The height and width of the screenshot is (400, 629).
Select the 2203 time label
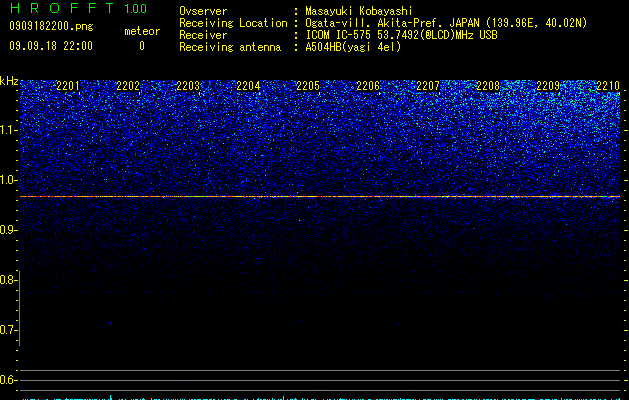(x=188, y=85)
